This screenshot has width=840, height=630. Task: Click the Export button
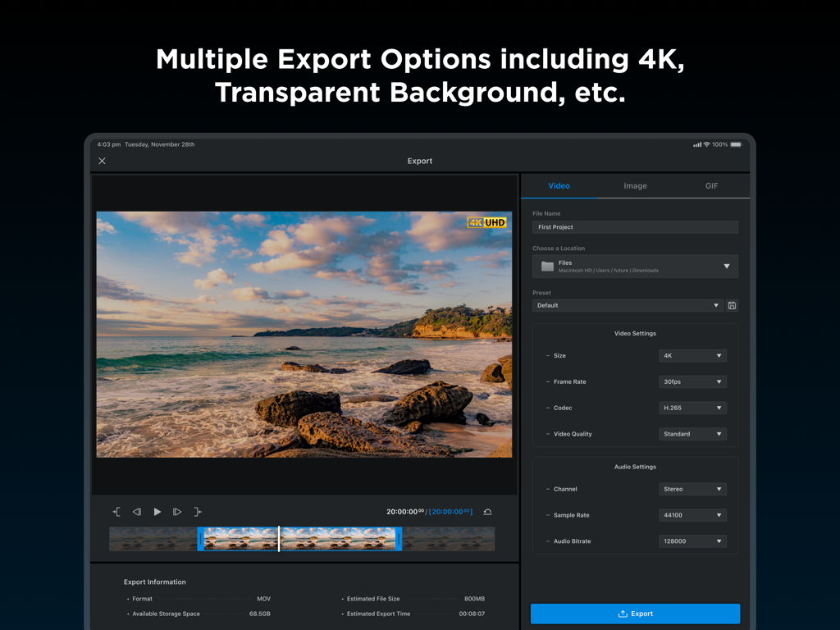tap(635, 613)
